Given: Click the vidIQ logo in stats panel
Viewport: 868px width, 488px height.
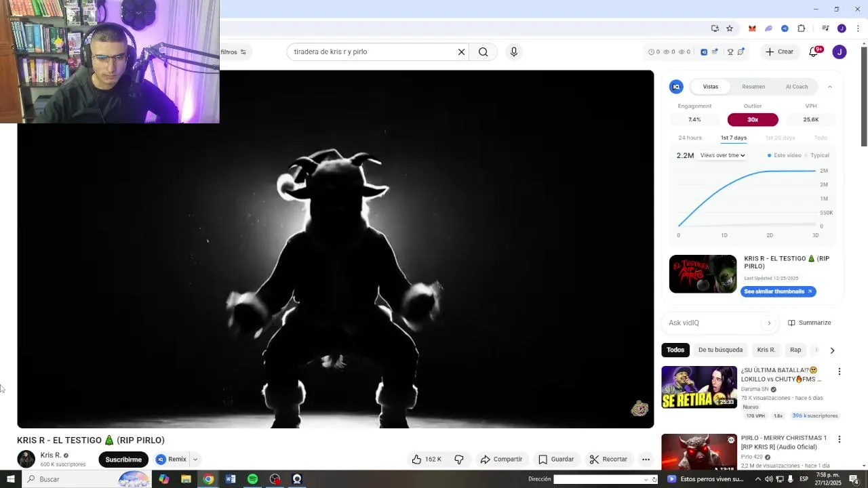Looking at the screenshot, I should [x=676, y=87].
